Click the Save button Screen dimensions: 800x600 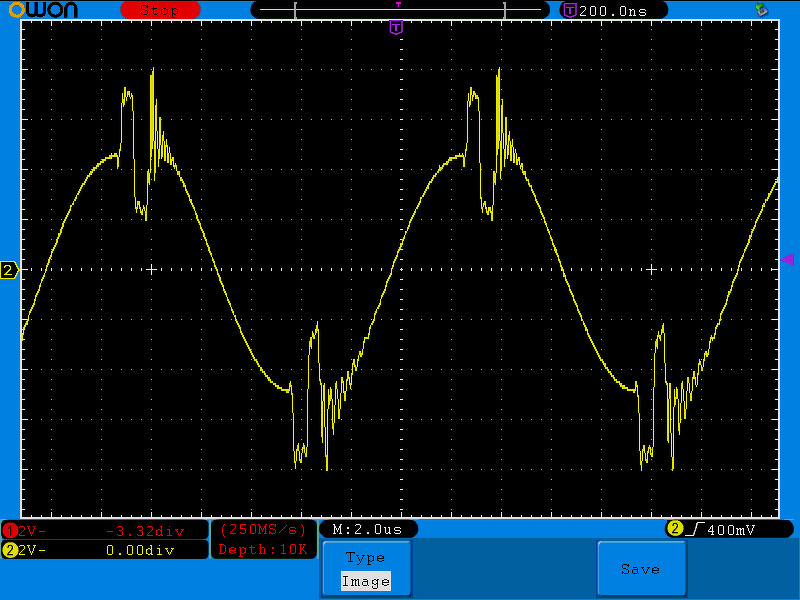pyautogui.click(x=641, y=569)
